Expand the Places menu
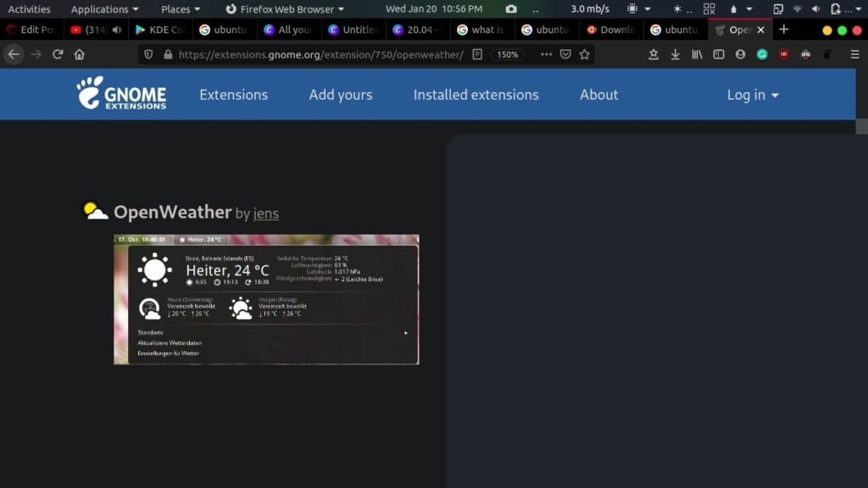868x488 pixels. pos(181,8)
